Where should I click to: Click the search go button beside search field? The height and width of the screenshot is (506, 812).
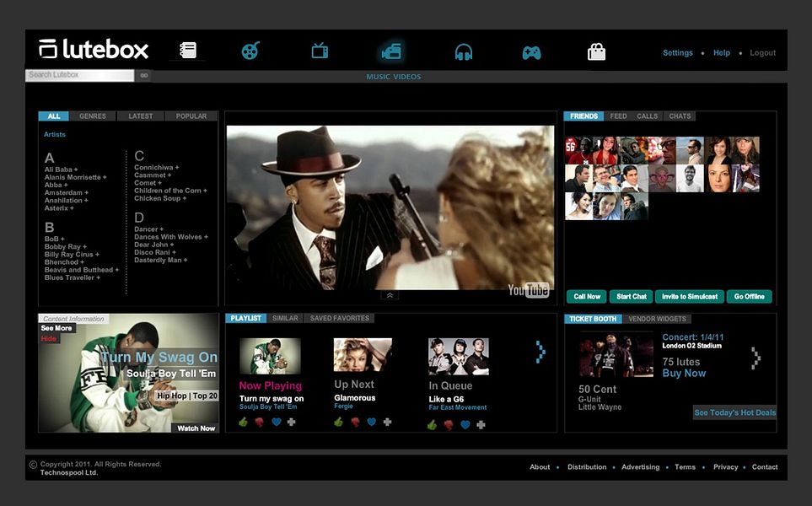click(143, 76)
